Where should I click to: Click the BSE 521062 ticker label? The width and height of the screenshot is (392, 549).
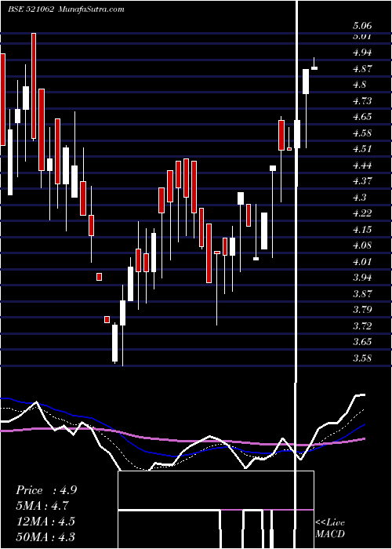(31, 9)
